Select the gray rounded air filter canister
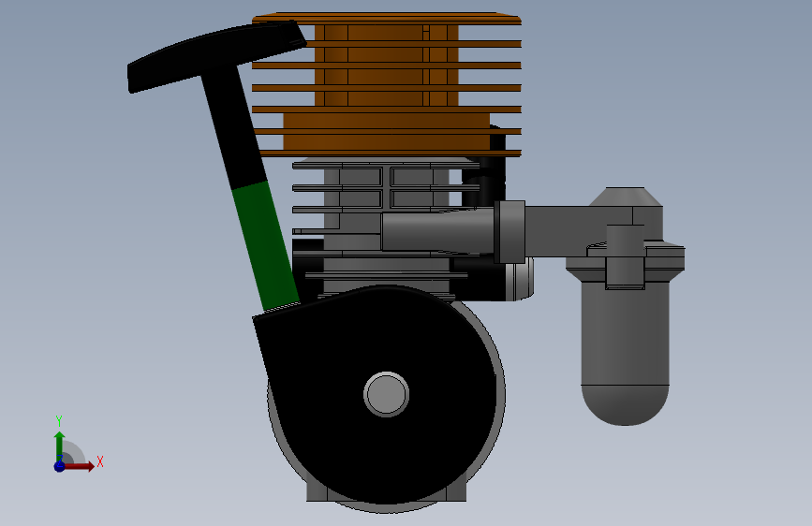The width and height of the screenshot is (812, 526). click(x=625, y=352)
